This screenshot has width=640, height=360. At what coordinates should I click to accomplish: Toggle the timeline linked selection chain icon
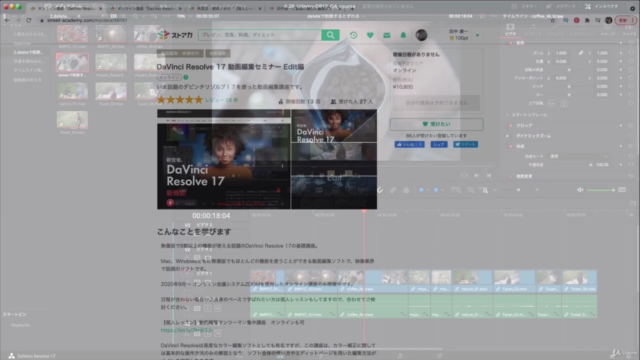[393, 190]
